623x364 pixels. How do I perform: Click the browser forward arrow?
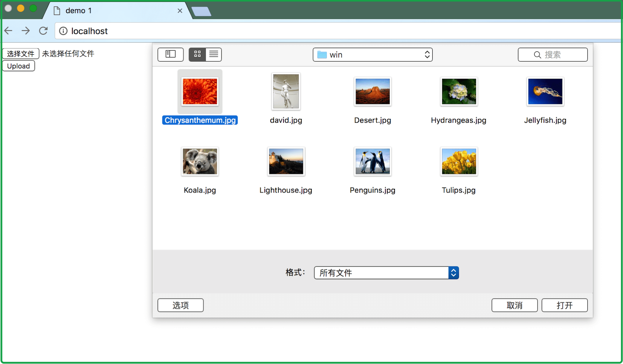[26, 31]
